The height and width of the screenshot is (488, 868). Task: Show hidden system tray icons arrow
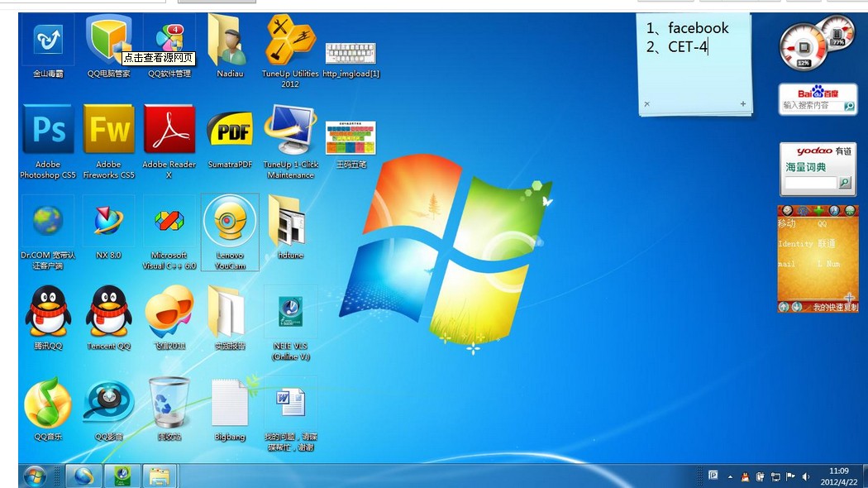click(x=730, y=476)
